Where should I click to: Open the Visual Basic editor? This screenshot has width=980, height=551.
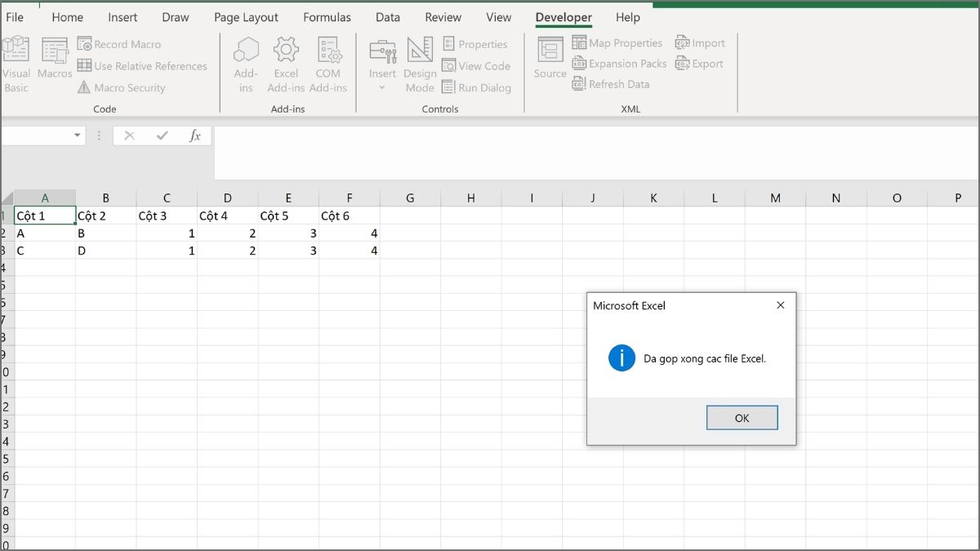[x=16, y=65]
